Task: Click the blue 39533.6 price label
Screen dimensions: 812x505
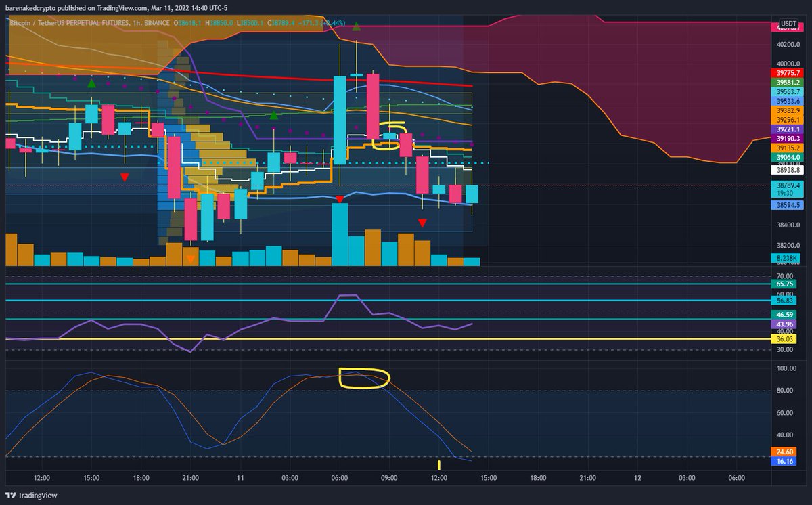Action: tap(787, 101)
